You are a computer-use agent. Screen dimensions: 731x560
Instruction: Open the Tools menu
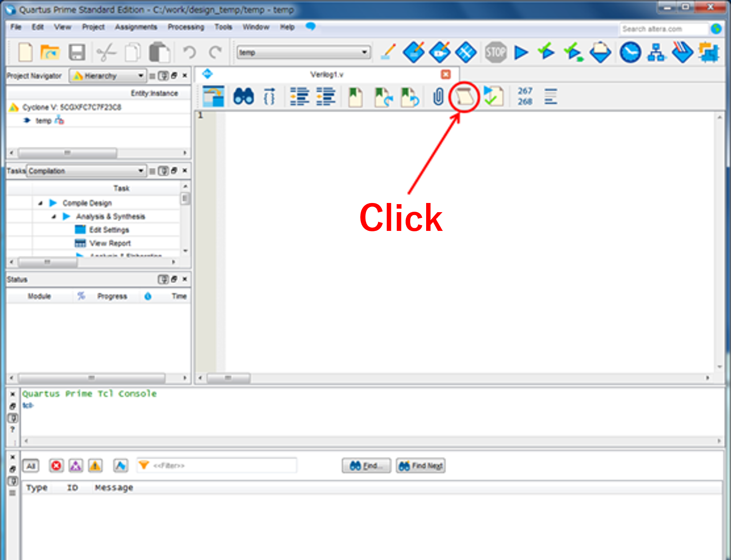(223, 27)
